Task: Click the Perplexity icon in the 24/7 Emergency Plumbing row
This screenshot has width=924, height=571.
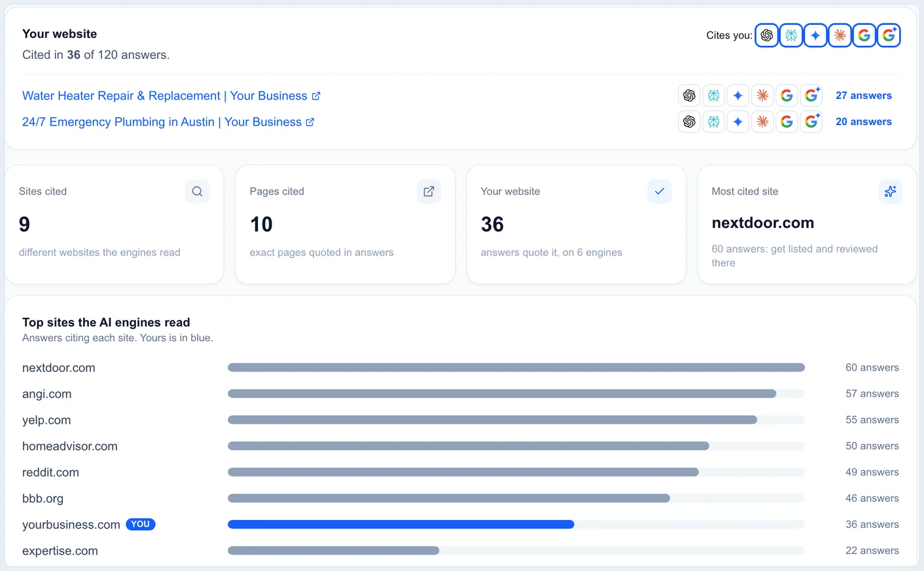Action: pyautogui.click(x=714, y=122)
